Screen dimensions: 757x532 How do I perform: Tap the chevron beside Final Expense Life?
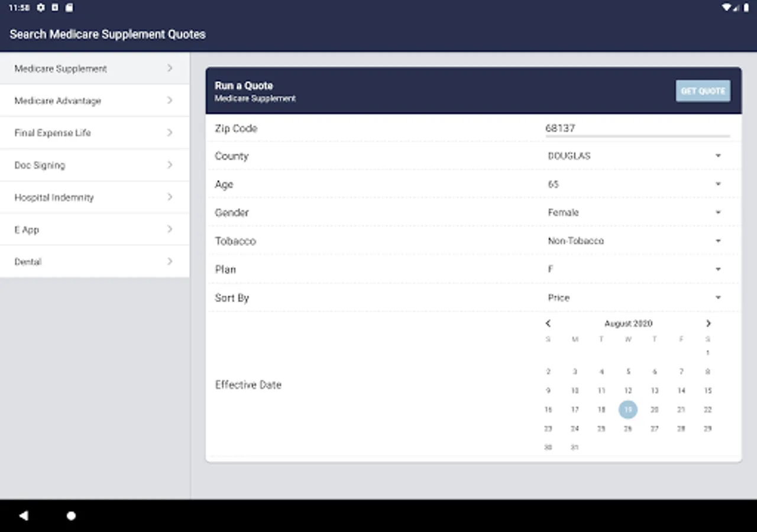(170, 133)
